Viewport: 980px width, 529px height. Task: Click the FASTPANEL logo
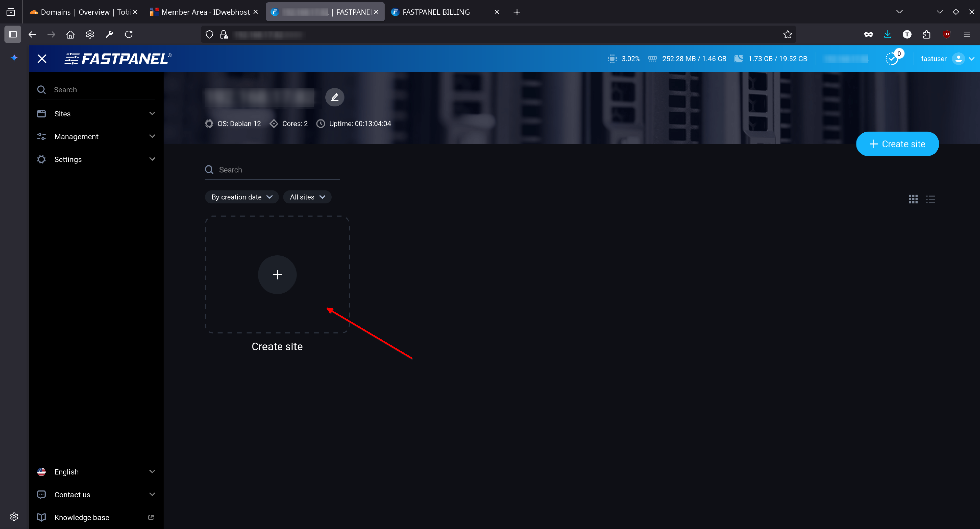tap(118, 59)
